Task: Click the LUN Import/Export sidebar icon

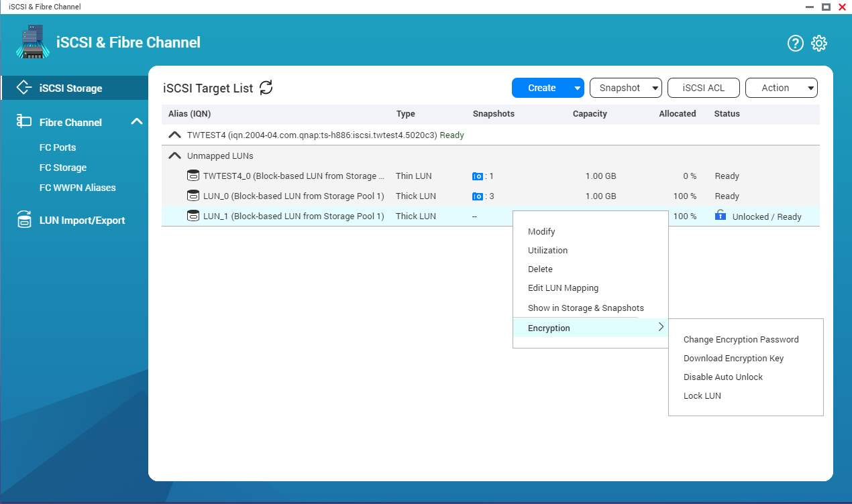Action: click(x=24, y=220)
